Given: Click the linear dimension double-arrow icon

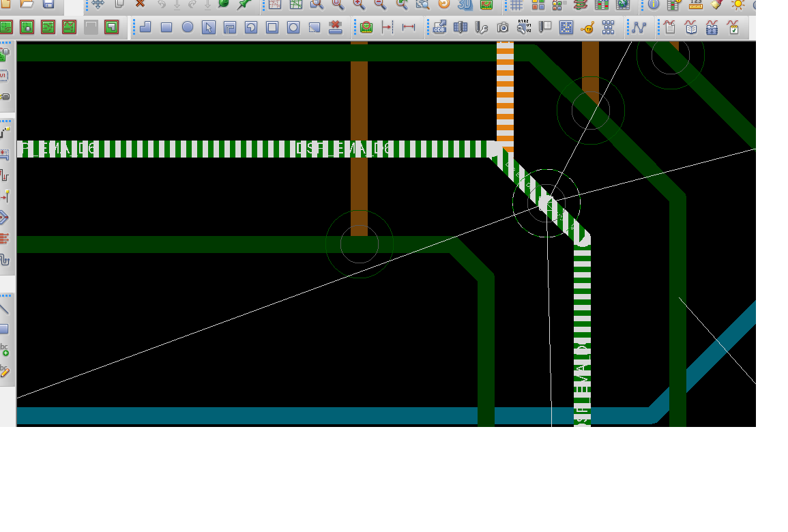Looking at the screenshot, I should (409, 27).
